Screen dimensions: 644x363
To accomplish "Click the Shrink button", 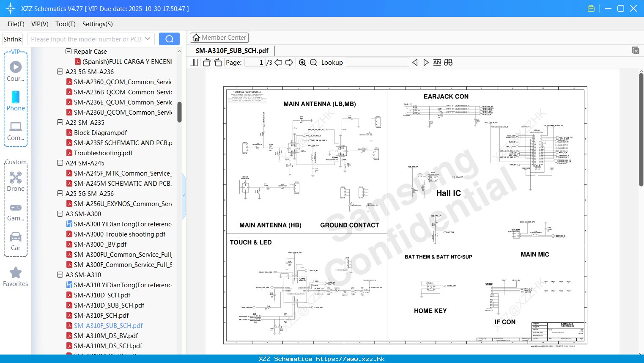I will pyautogui.click(x=13, y=39).
